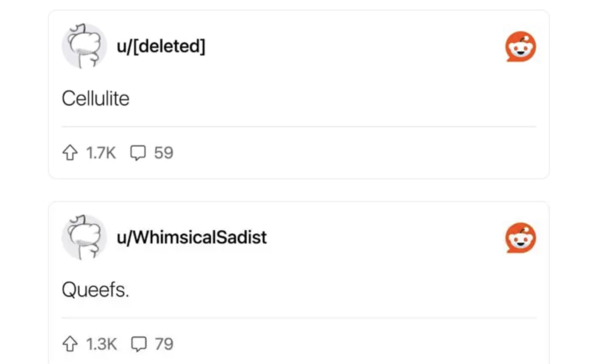
Task: Open comments icon on the Cellulite post
Action: (x=138, y=153)
